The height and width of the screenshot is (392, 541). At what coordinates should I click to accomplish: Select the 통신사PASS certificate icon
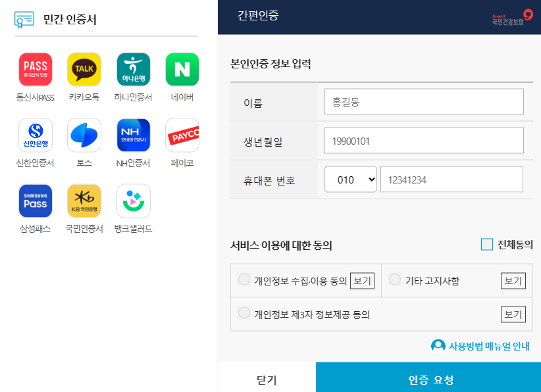click(36, 69)
